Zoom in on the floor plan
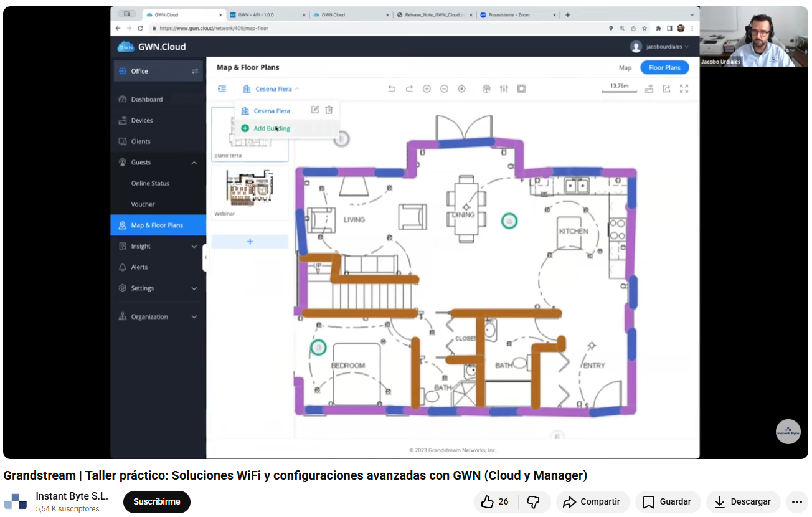 tap(427, 89)
